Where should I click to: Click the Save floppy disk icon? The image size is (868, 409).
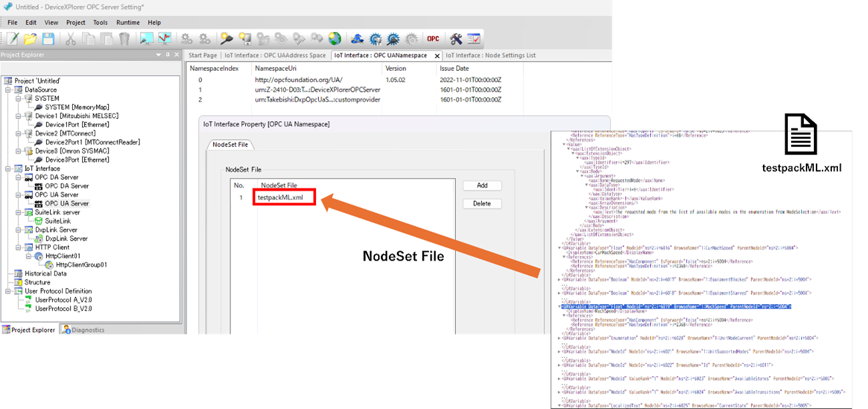tap(48, 39)
